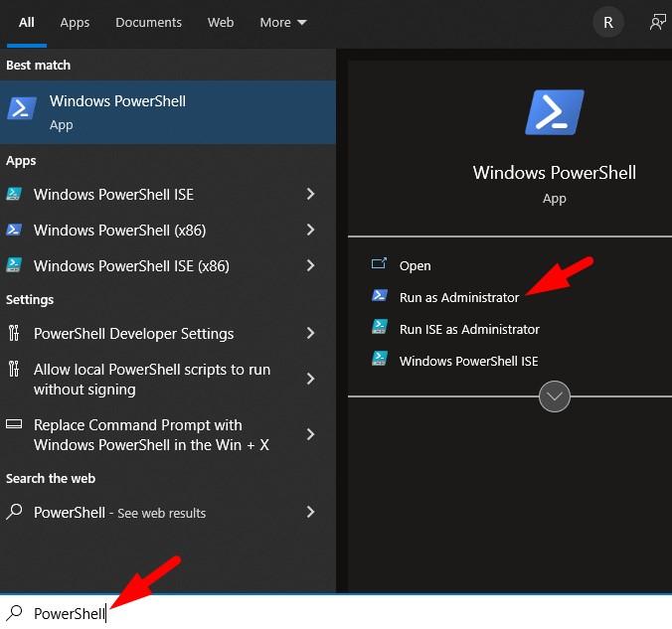The image size is (672, 629).
Task: Click the Windows PowerShell title in details pane
Action: [x=554, y=172]
